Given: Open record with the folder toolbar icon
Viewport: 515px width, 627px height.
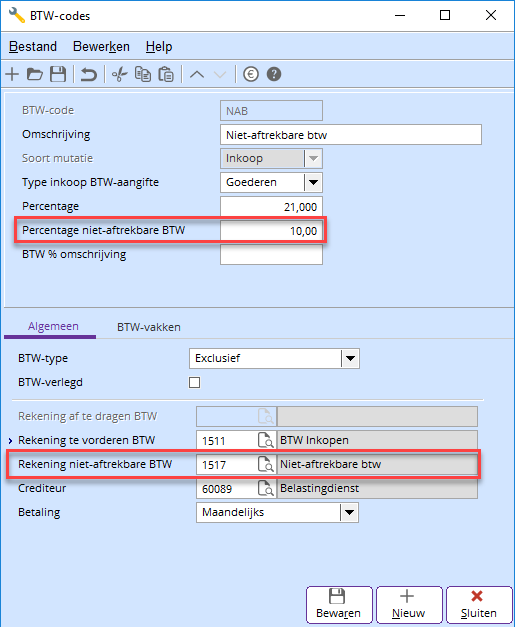Looking at the screenshot, I should click(35, 74).
